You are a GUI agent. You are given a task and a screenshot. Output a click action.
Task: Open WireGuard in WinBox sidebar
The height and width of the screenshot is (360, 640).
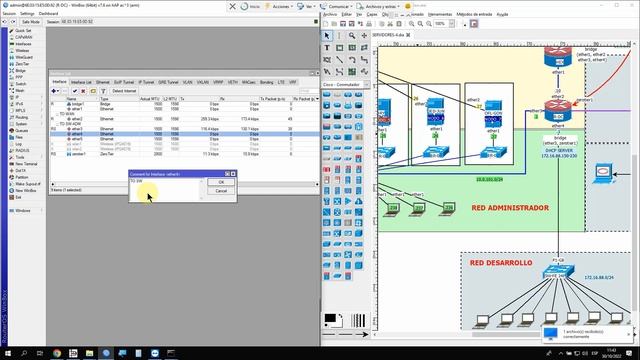click(24, 58)
